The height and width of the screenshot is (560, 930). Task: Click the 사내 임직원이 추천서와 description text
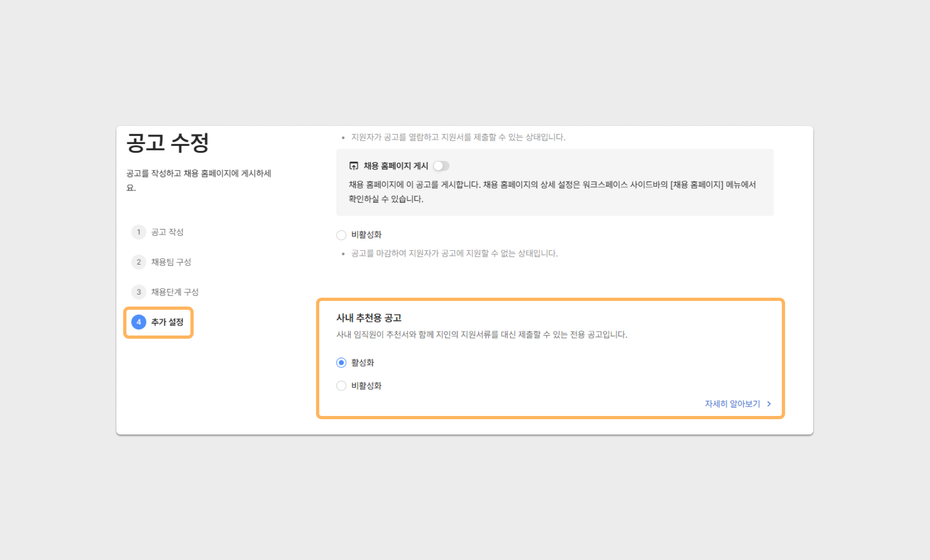482,334
